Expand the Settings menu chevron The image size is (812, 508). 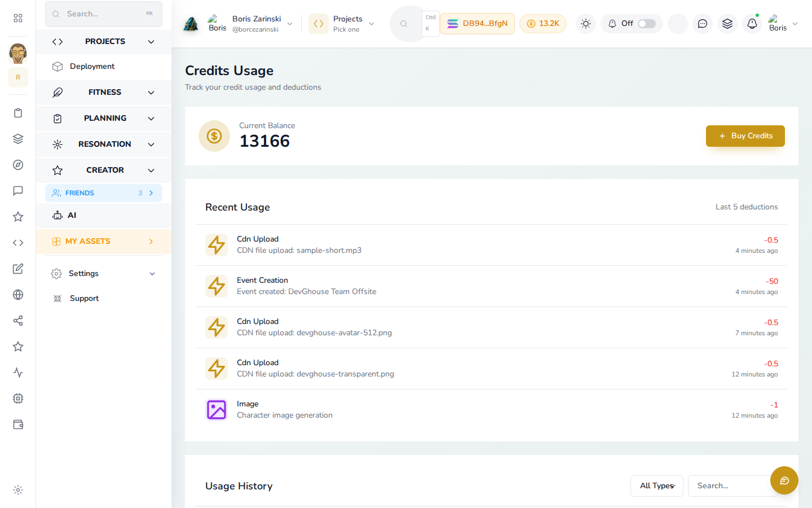(152, 274)
